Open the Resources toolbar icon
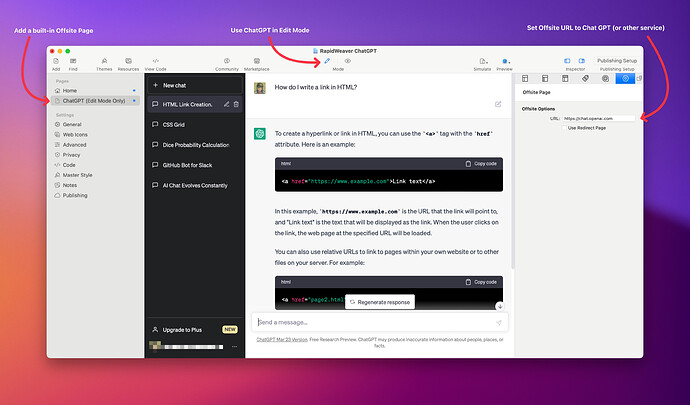This screenshot has height=405, width=690. click(128, 61)
